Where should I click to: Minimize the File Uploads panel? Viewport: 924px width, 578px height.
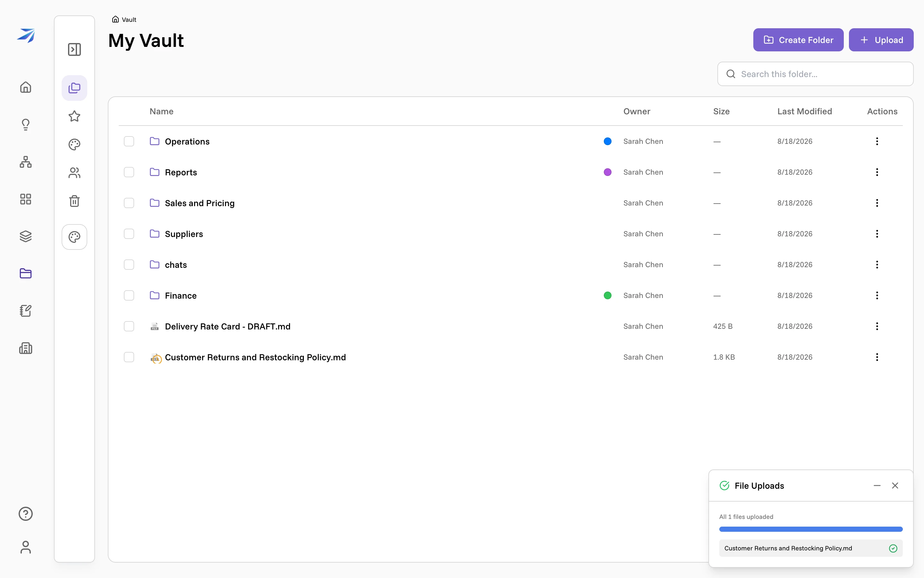point(877,486)
